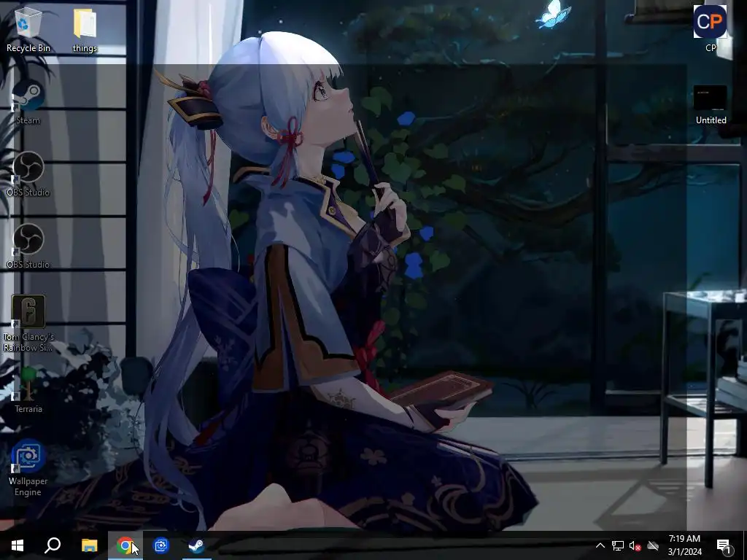Open the clock showing 7:19 AM
The image size is (747, 560).
[x=684, y=545]
